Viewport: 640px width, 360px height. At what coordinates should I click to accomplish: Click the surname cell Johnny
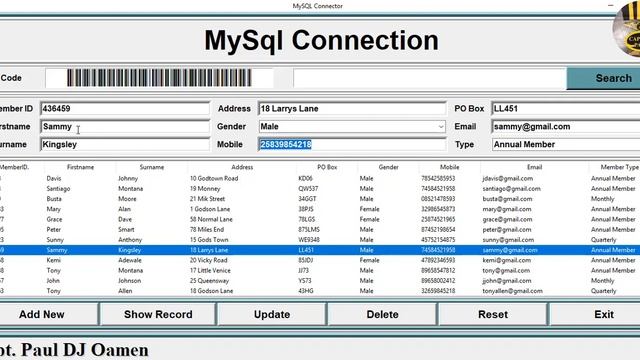coord(128,178)
